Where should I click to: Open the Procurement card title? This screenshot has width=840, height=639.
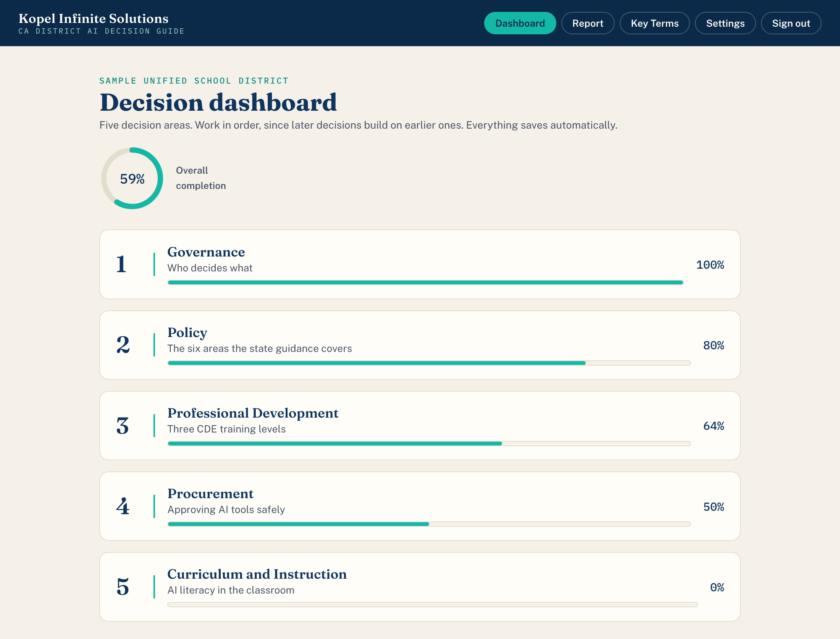coord(210,494)
